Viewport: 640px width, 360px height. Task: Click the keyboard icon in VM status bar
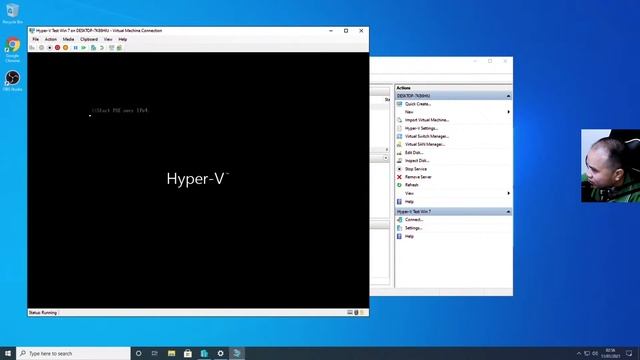350,313
